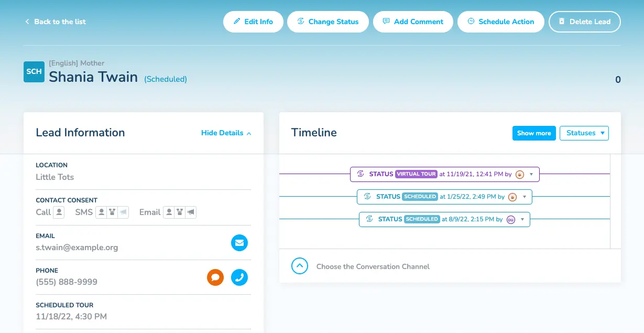Click the user avatar on the 11/19/21 timeline entry
Image resolution: width=644 pixels, height=333 pixels.
tap(520, 175)
